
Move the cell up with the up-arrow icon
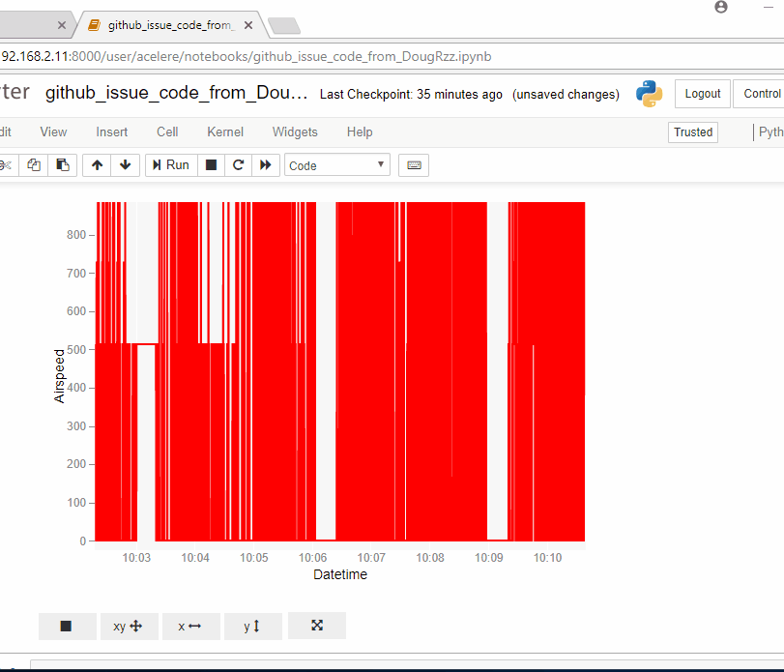tap(96, 164)
